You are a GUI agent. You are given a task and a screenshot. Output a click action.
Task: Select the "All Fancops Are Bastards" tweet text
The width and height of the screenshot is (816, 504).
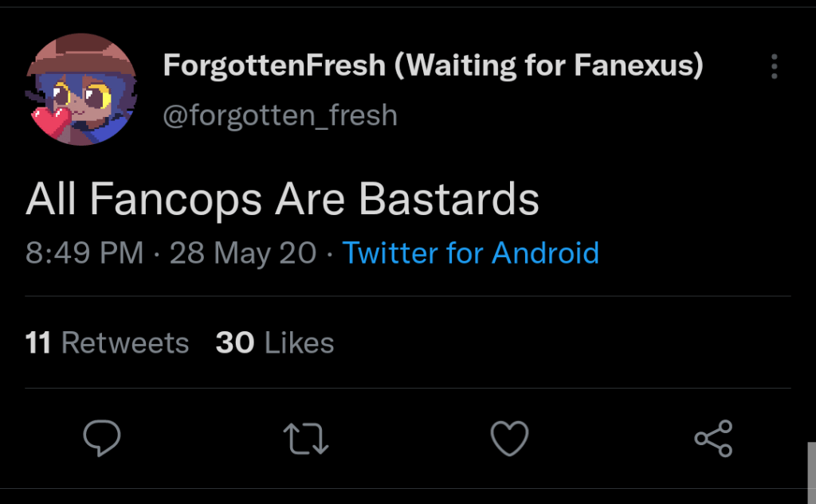point(282,199)
